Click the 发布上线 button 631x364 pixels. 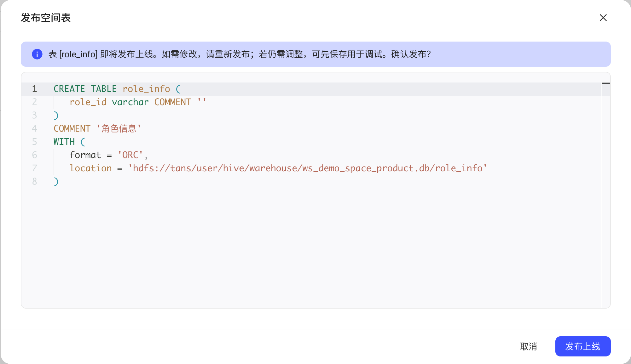pos(583,346)
